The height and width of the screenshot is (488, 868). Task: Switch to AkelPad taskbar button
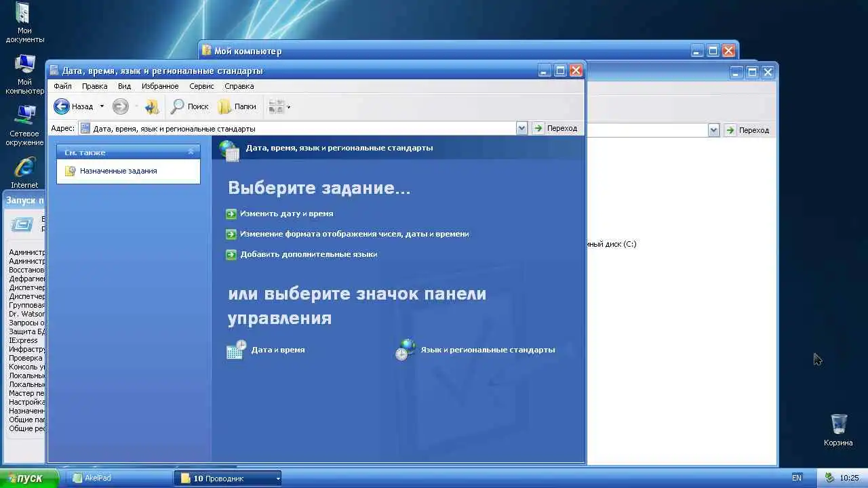click(120, 478)
